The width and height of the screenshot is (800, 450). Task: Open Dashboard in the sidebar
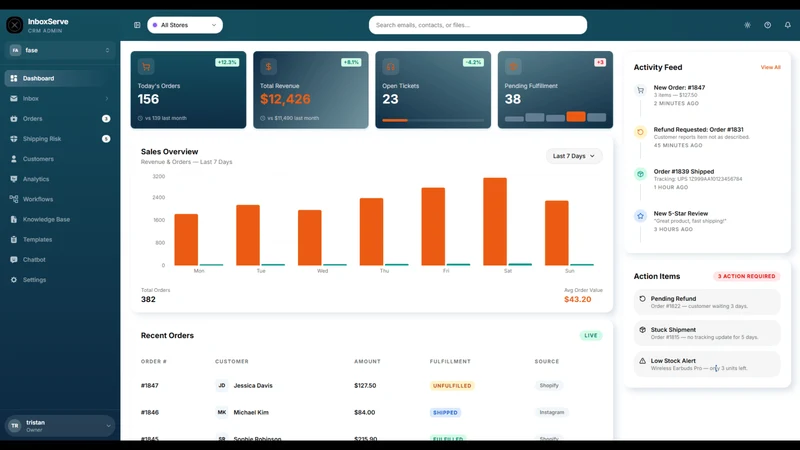[59, 79]
